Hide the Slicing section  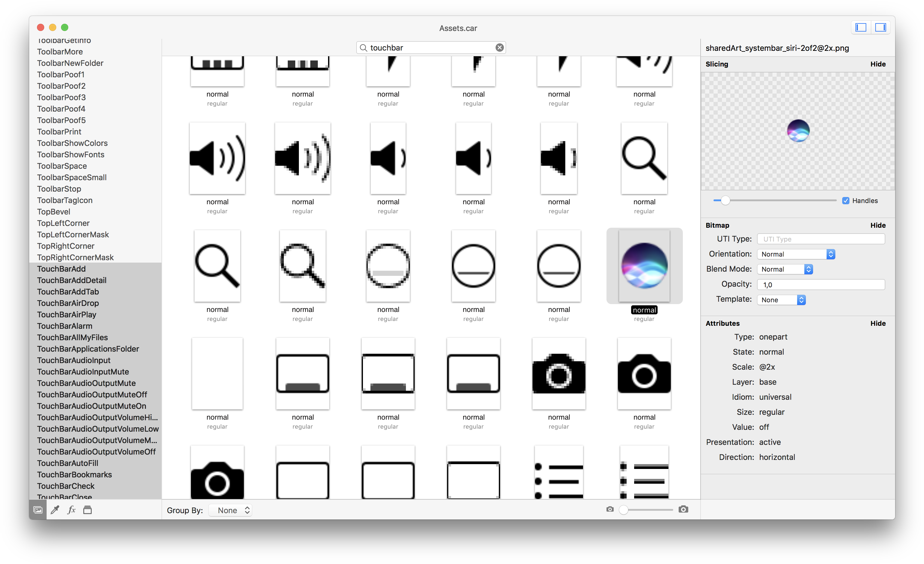[877, 64]
